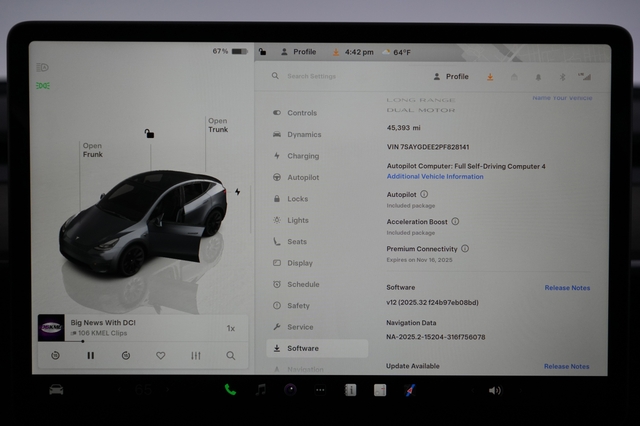The image size is (640, 426).
Task: Open Release Notes for Update Available
Action: pyautogui.click(x=567, y=366)
